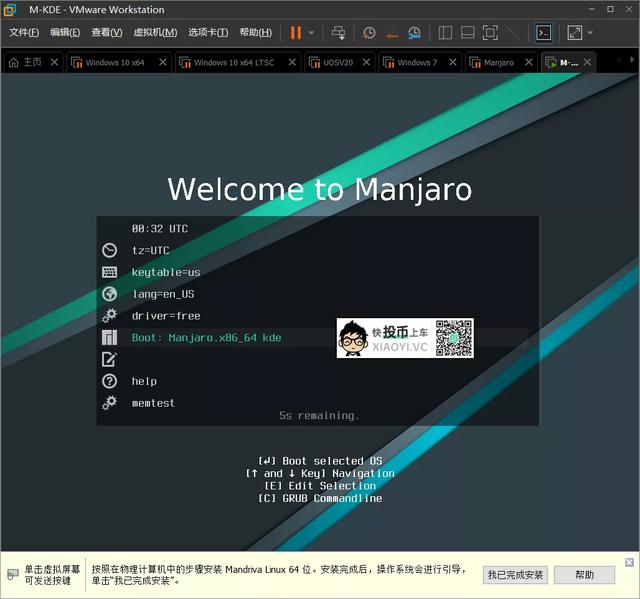This screenshot has height=599, width=640.
Task: Open the 选项卡(T) menu
Action: [x=208, y=32]
